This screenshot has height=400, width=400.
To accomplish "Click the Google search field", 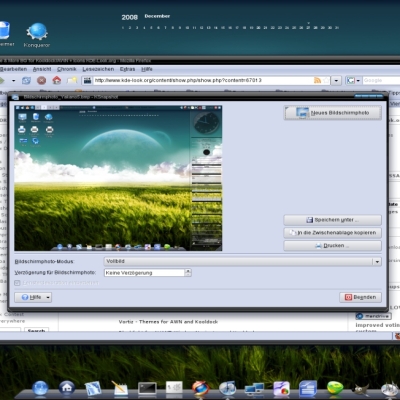I will point(381,80).
